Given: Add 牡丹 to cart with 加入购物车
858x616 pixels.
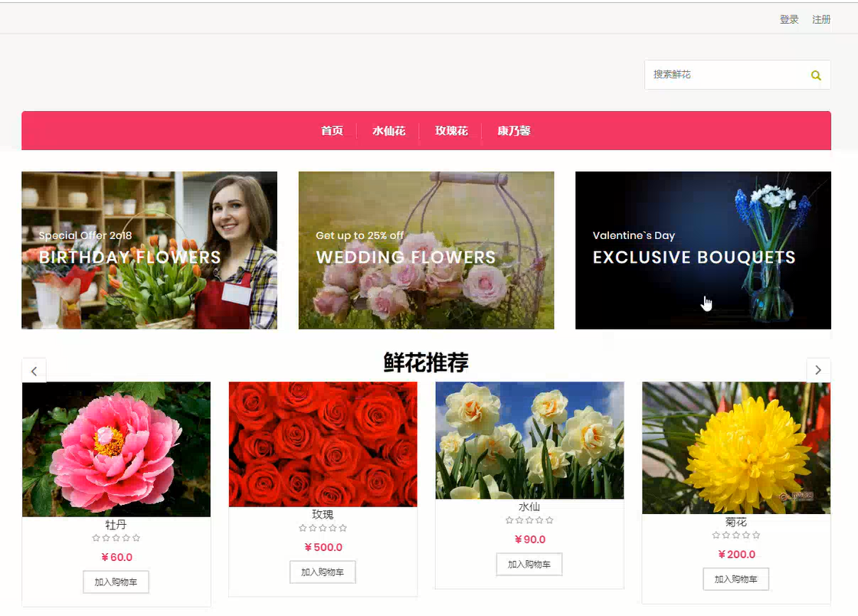Looking at the screenshot, I should [x=116, y=582].
